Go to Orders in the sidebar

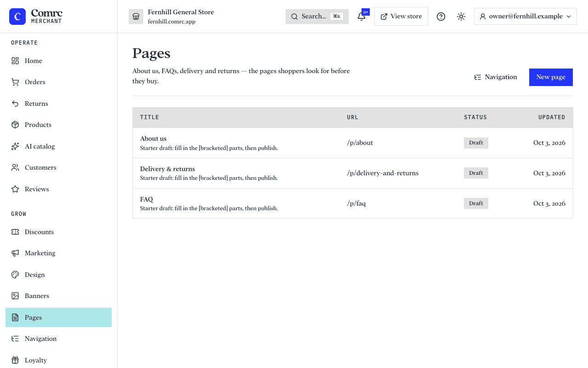(x=58, y=82)
